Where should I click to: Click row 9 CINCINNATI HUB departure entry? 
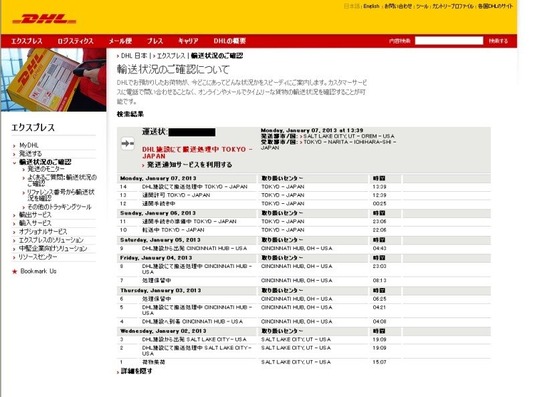pos(304,248)
